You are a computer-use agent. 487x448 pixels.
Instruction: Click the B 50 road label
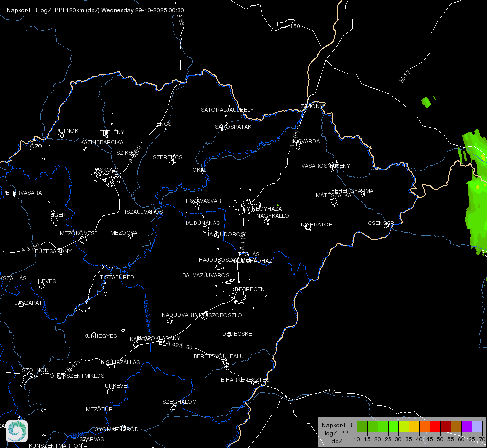pos(294,26)
